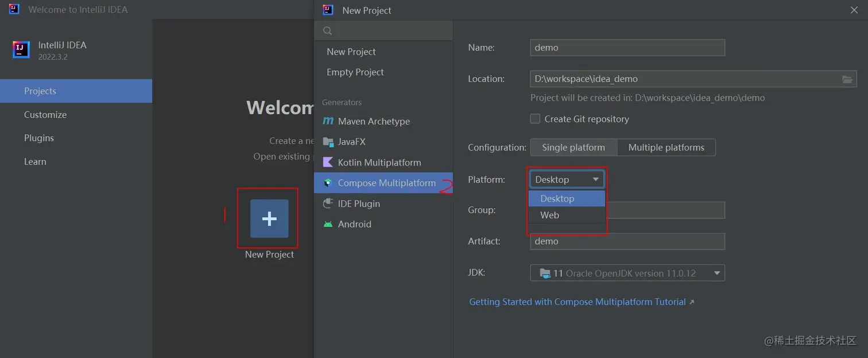Click the Maven Archetype generator icon
Viewport: 868px width, 358px height.
point(328,121)
